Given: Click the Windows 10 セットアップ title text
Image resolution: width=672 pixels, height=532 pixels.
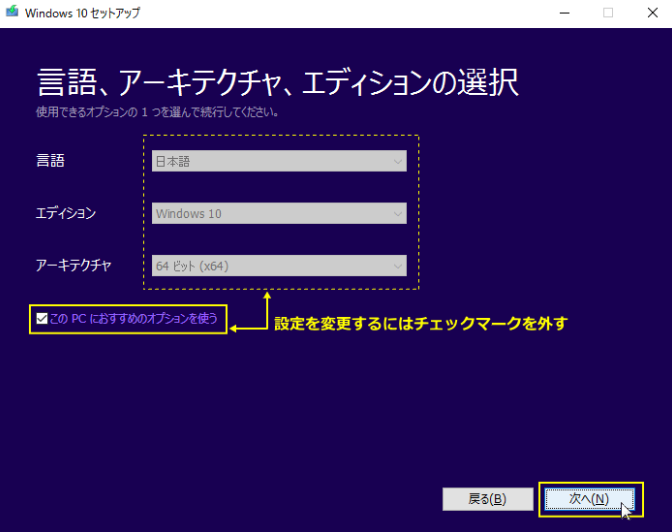Looking at the screenshot, I should [82, 13].
